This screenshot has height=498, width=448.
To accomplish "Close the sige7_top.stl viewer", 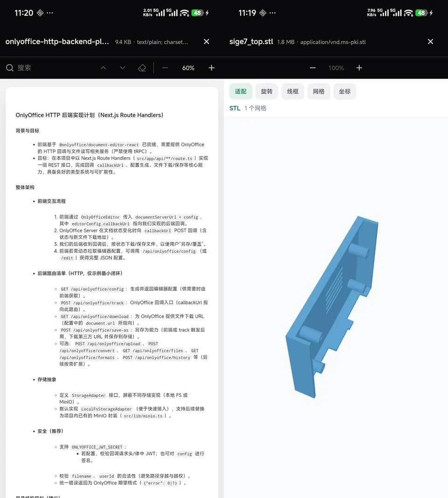I will (430, 41).
